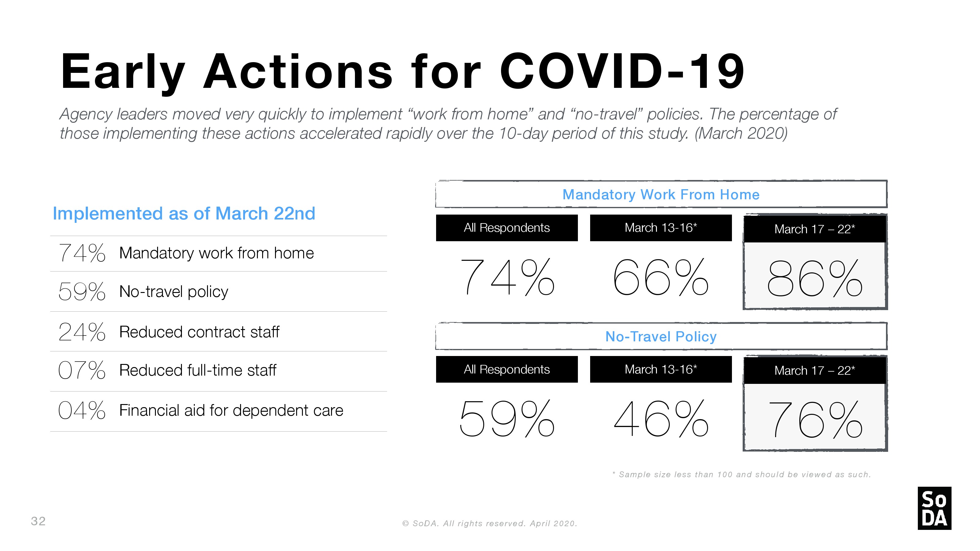Click the large 86% figure
Viewport: 980px width, 551px height.
[815, 278]
